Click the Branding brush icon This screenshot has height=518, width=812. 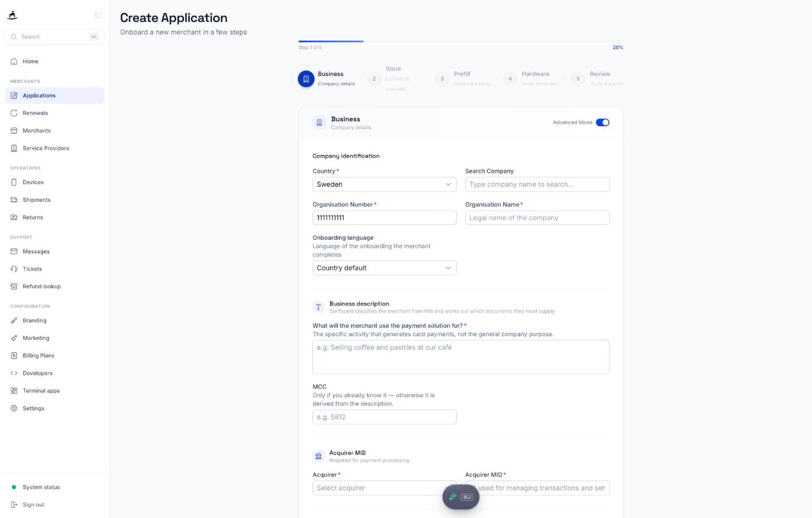point(14,321)
